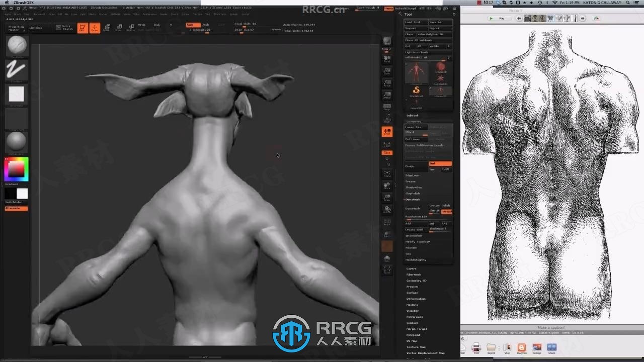Click Print in the viewer window

coord(476,348)
